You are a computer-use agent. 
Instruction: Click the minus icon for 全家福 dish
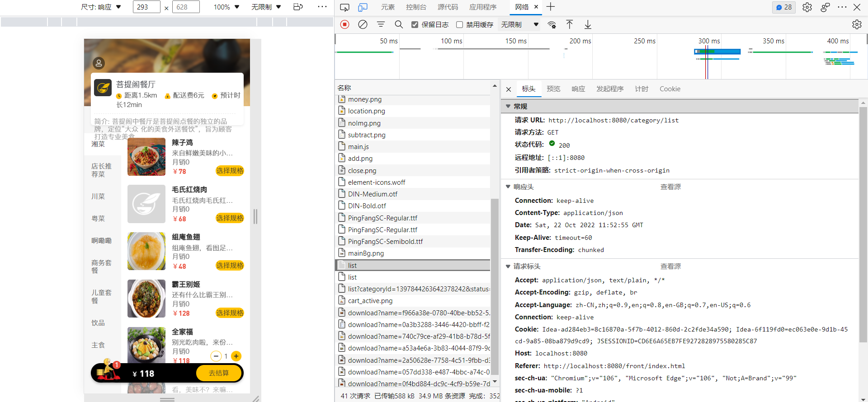click(x=216, y=356)
